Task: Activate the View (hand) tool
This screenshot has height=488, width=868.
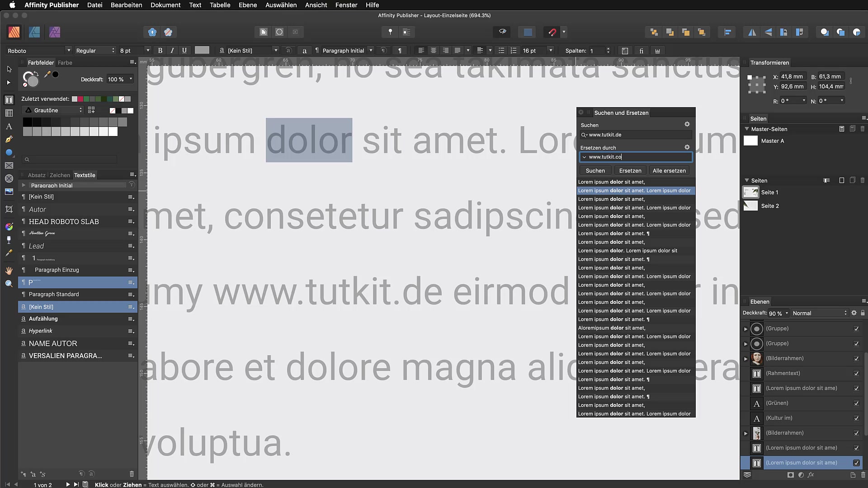Action: [x=9, y=271]
